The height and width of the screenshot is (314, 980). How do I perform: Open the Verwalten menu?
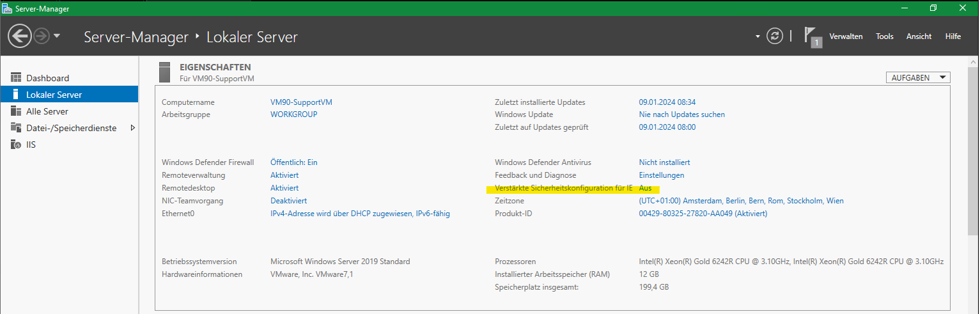click(x=846, y=36)
